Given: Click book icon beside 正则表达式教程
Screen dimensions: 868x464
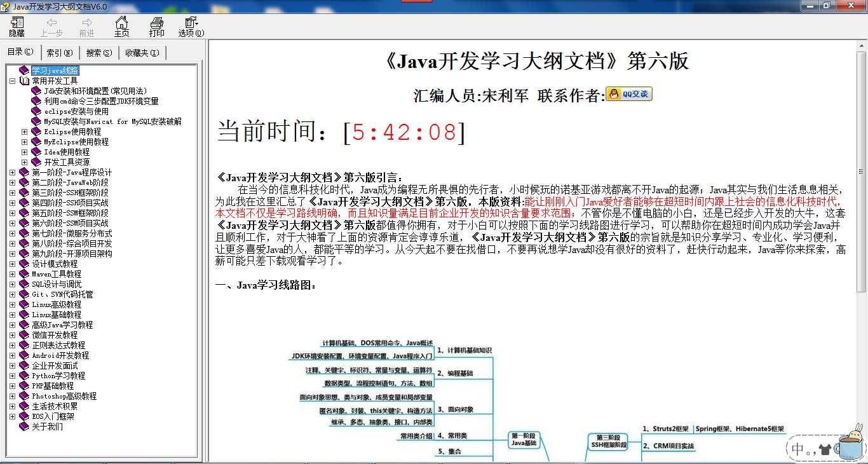Looking at the screenshot, I should (x=24, y=345).
